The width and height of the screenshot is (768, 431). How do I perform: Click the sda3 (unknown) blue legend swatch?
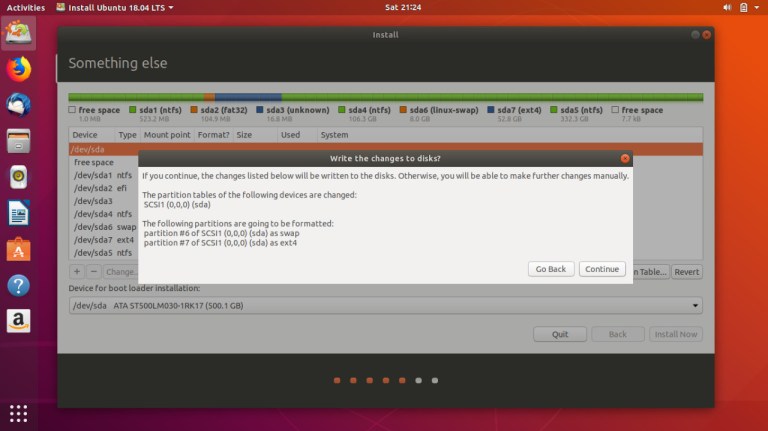coord(260,110)
